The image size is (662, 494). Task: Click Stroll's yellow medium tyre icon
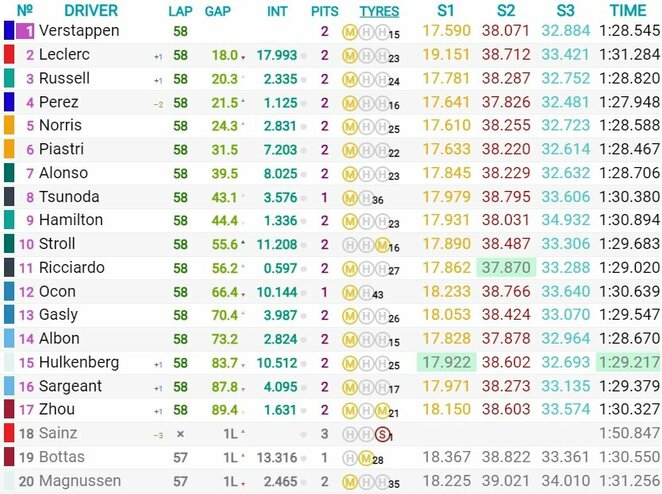pyautogui.click(x=382, y=244)
